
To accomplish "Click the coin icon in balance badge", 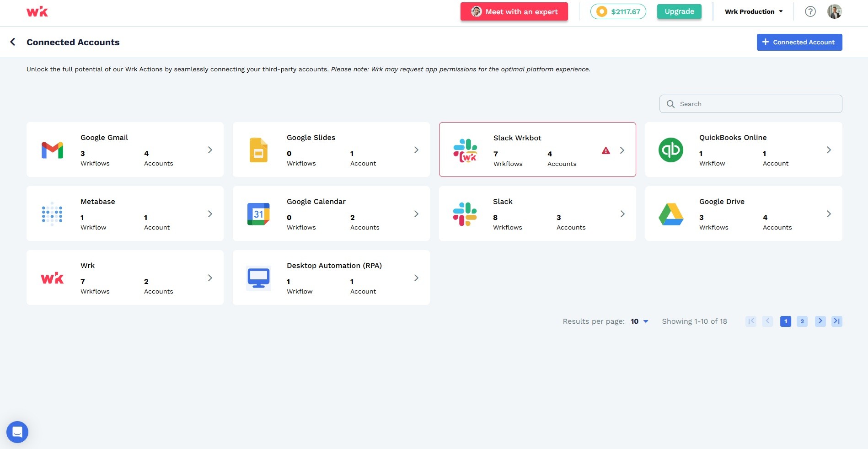I will click(602, 11).
